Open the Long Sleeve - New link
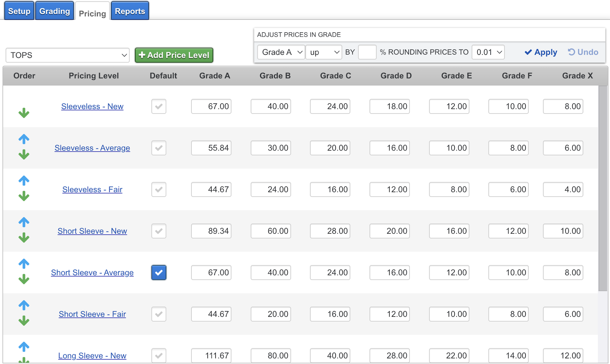The width and height of the screenshot is (610, 364). 92,356
